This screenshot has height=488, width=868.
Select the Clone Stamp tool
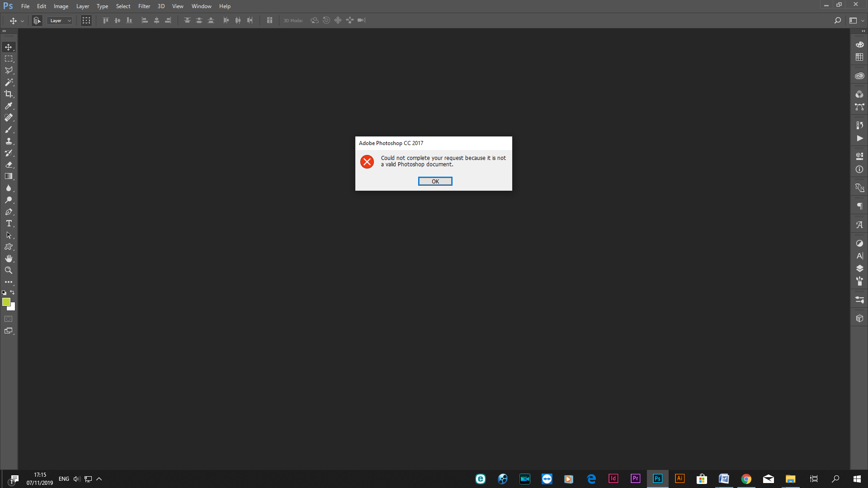click(x=9, y=141)
